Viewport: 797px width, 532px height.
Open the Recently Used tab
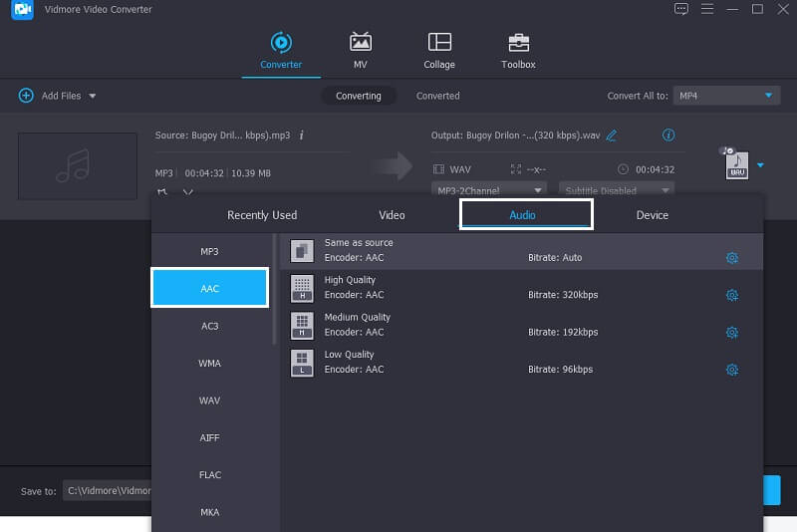pyautogui.click(x=262, y=215)
